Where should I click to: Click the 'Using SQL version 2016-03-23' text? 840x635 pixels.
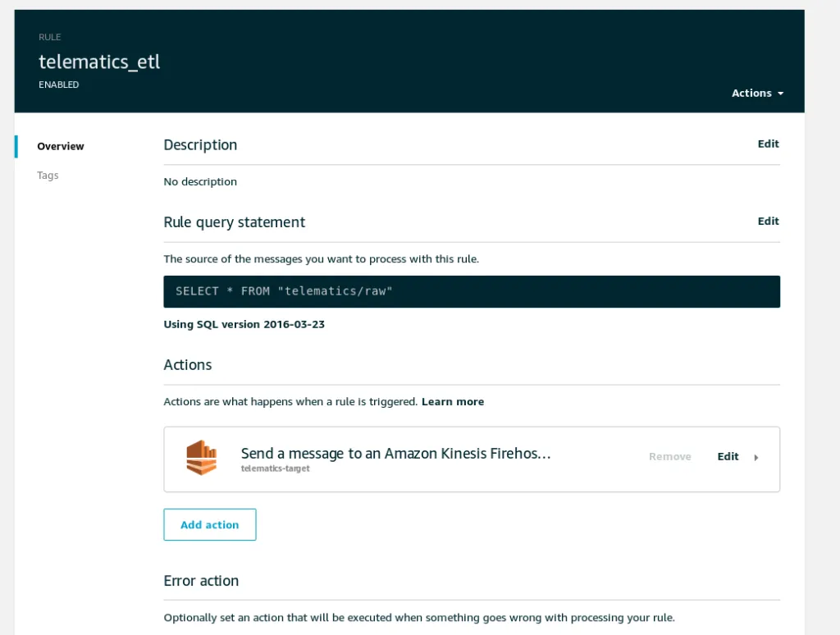[244, 324]
